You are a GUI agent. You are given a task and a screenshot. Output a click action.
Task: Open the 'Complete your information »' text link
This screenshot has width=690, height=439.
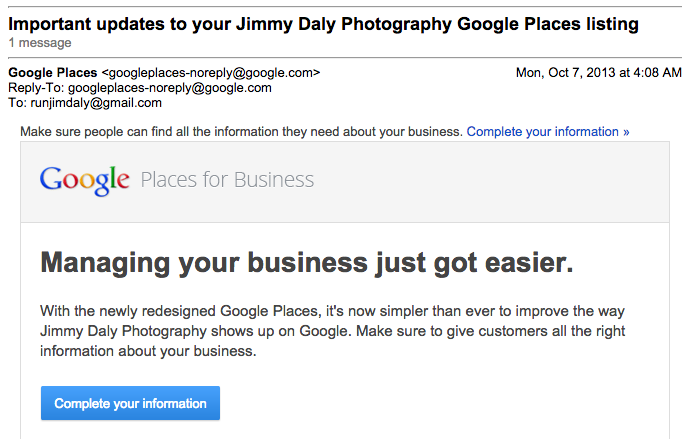(548, 132)
